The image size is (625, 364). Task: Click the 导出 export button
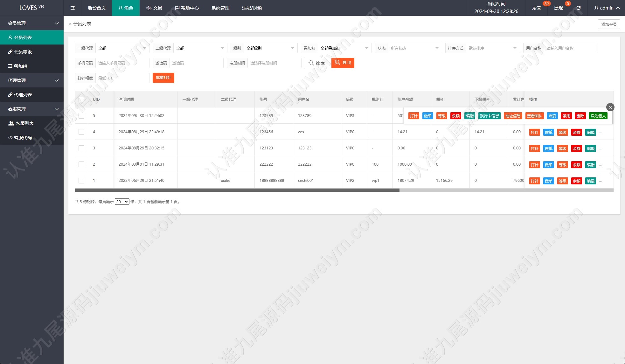pyautogui.click(x=343, y=63)
